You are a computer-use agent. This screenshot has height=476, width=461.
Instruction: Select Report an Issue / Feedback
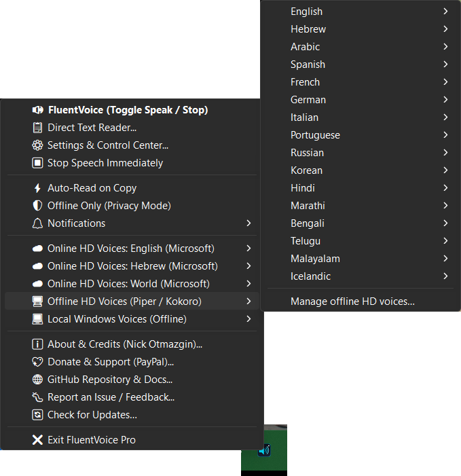132,397
